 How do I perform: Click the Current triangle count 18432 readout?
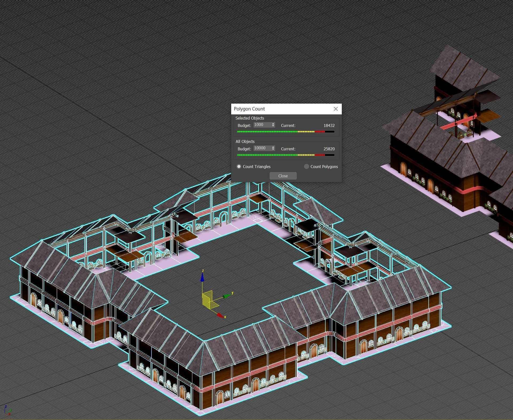pos(329,125)
